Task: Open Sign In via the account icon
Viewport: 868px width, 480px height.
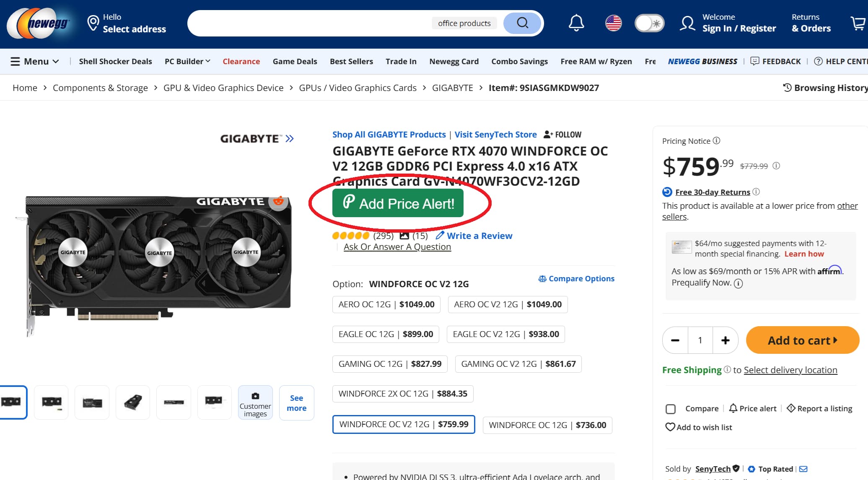Action: [687, 23]
